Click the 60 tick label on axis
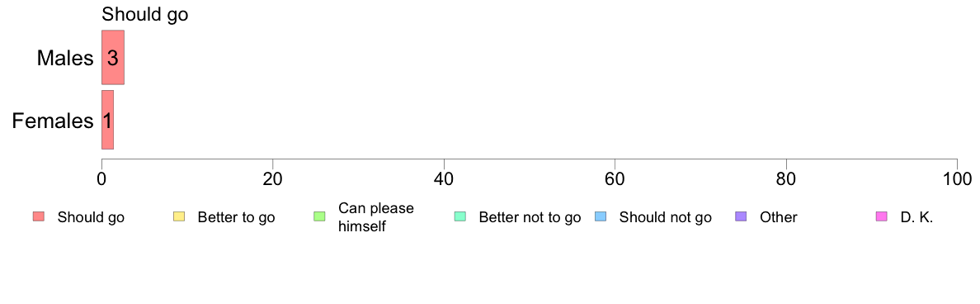This screenshot has width=980, height=304. tap(615, 178)
